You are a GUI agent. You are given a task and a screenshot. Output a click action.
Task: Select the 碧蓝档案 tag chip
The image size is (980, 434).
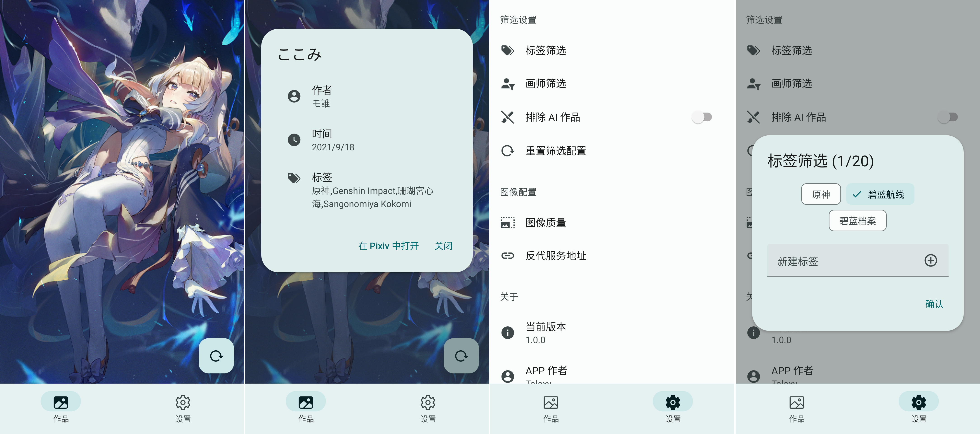click(x=857, y=221)
